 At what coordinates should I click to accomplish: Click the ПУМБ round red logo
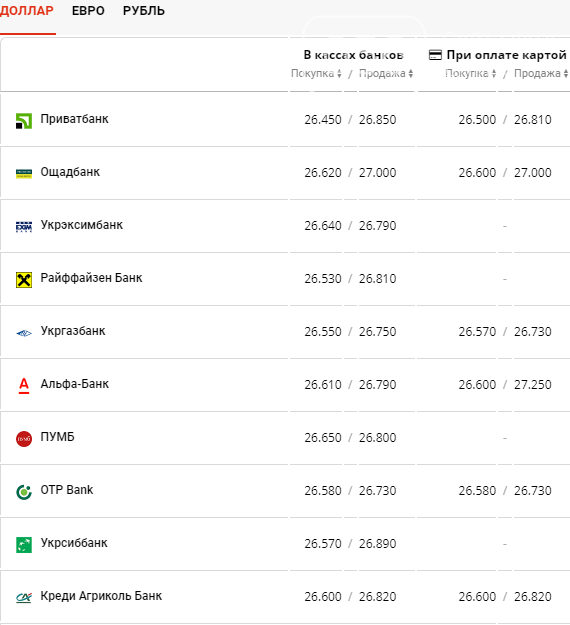pos(24,439)
